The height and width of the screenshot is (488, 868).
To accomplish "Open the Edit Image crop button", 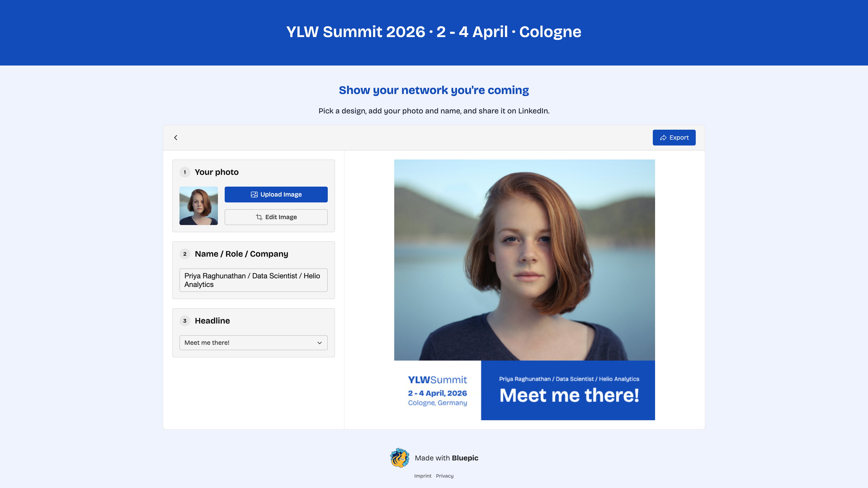I will [x=276, y=217].
